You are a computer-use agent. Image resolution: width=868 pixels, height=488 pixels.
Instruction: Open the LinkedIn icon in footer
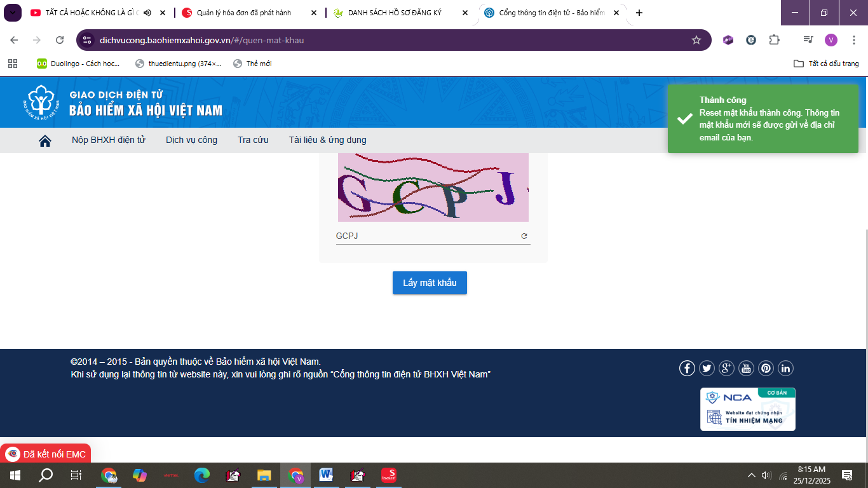point(785,368)
